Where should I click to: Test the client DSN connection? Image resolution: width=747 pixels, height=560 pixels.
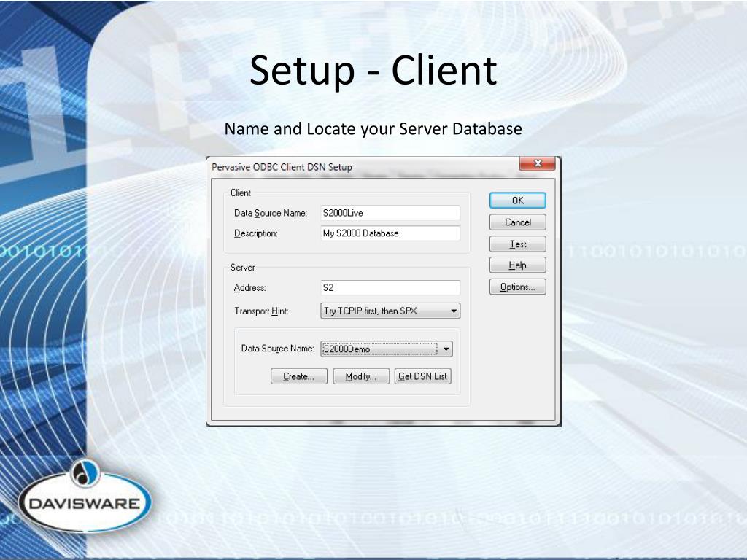tap(517, 244)
